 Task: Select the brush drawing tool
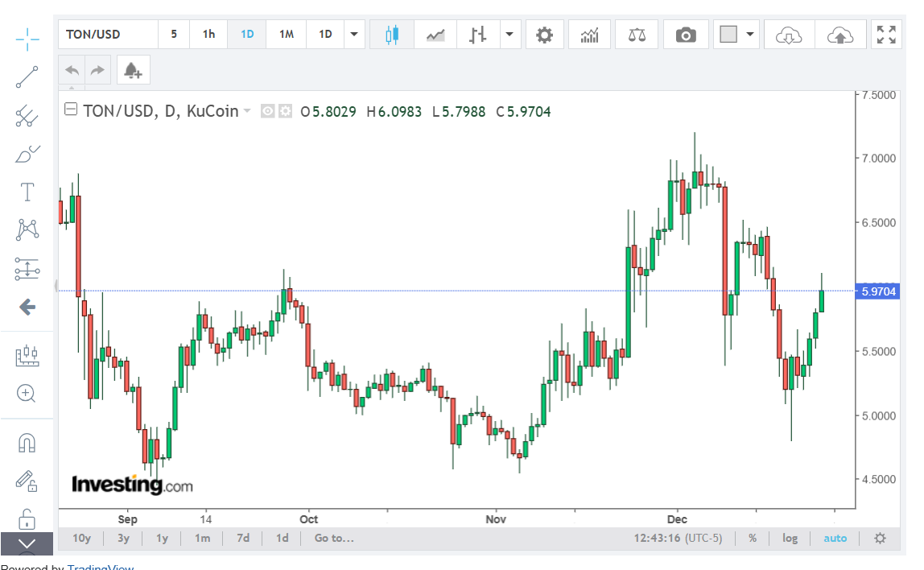click(x=27, y=155)
